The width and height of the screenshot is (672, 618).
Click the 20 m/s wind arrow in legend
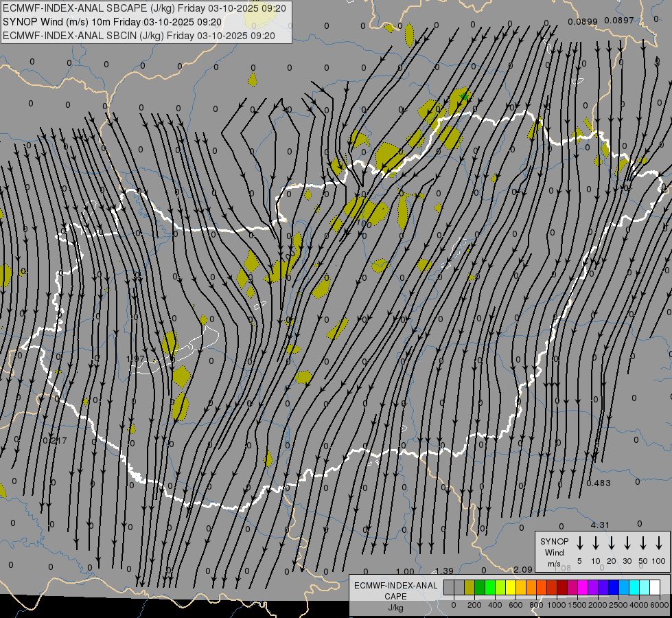pos(612,543)
